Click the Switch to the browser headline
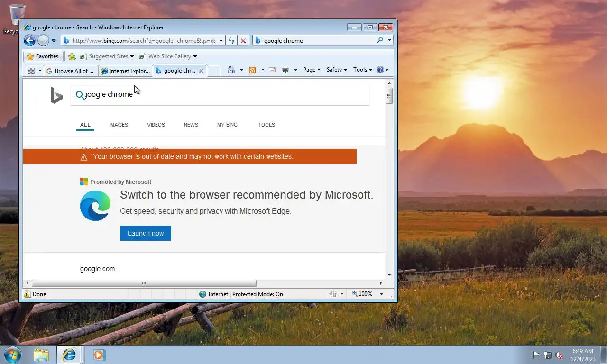Viewport: 607px width, 364px height. [247, 195]
